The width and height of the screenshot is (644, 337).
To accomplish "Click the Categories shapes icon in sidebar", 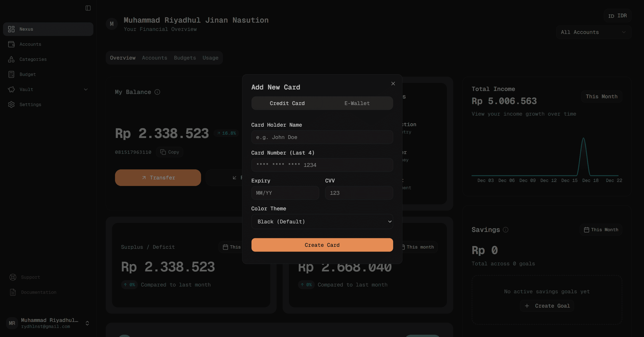I will (x=11, y=59).
